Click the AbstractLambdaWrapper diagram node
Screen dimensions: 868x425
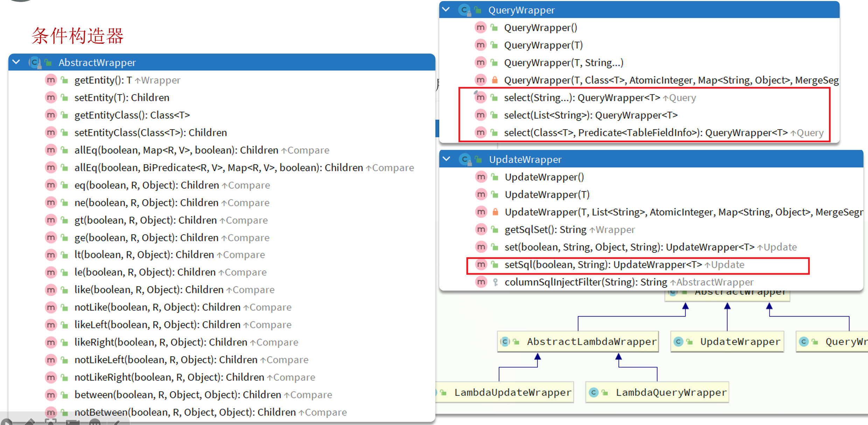tap(591, 342)
